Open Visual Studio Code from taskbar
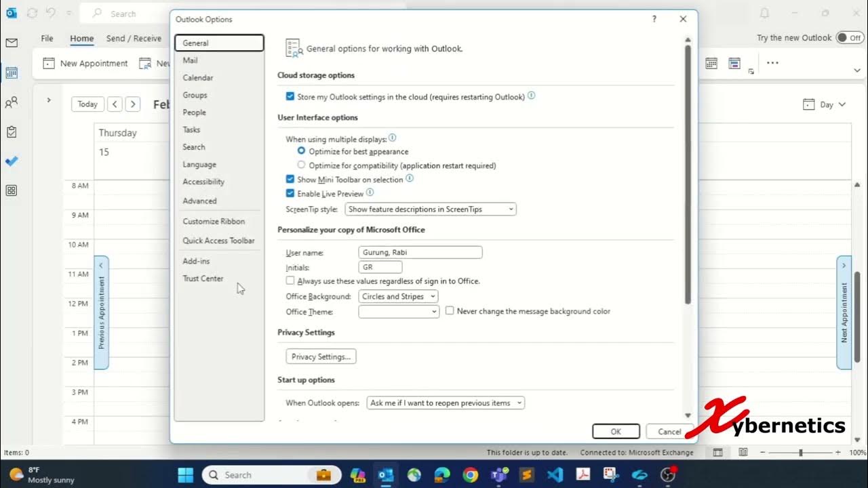Image resolution: width=868 pixels, height=488 pixels. 555,474
